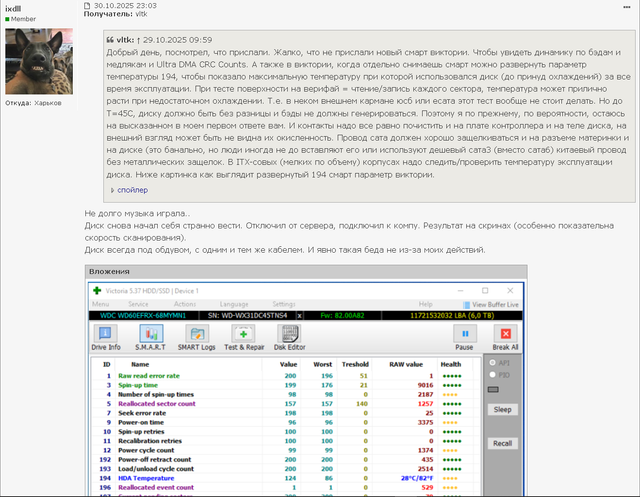Image resolution: width=640 pixels, height=497 pixels.
Task: Open SMART Logs
Action: (196, 337)
